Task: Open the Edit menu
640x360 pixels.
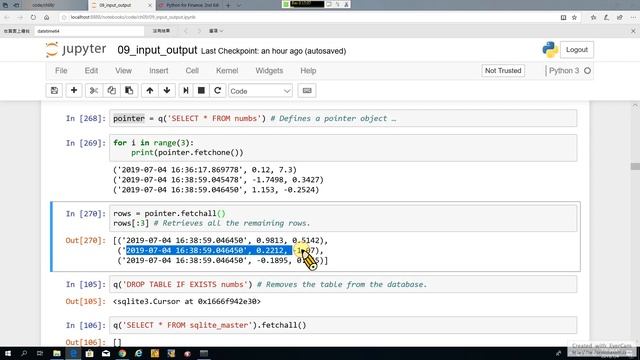Action: [91, 71]
